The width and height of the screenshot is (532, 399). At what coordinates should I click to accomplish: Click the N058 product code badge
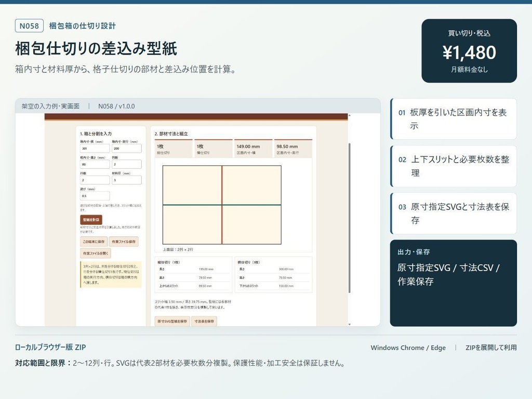(29, 26)
